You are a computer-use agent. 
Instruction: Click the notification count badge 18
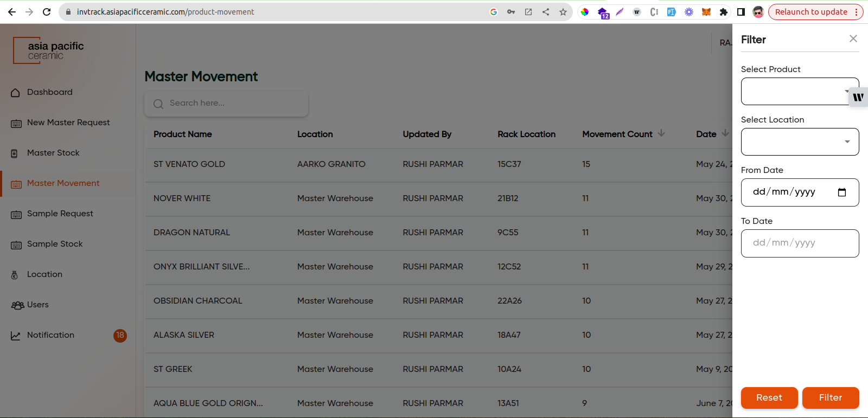click(x=120, y=335)
